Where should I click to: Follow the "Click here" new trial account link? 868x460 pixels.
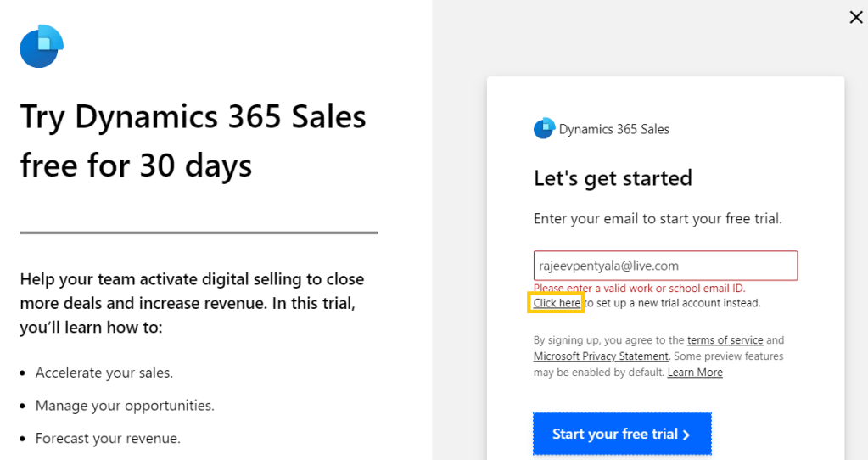[x=557, y=303]
